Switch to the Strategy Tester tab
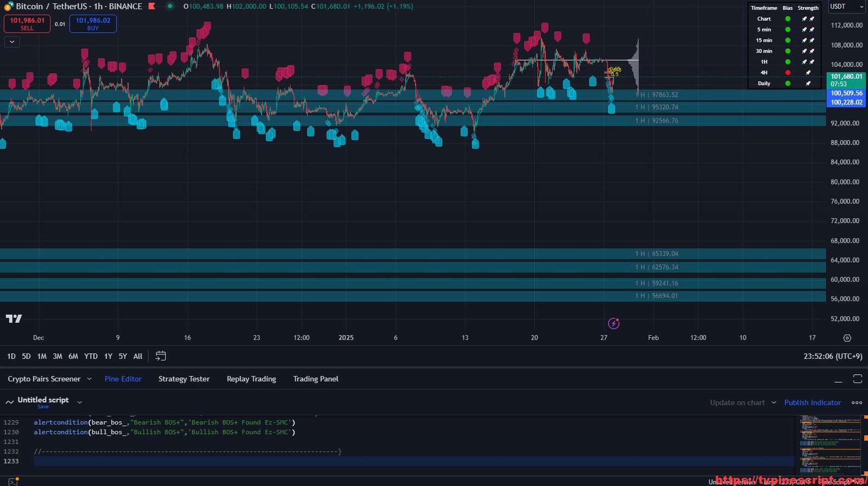Screen dimensions: 868x486 (184, 379)
